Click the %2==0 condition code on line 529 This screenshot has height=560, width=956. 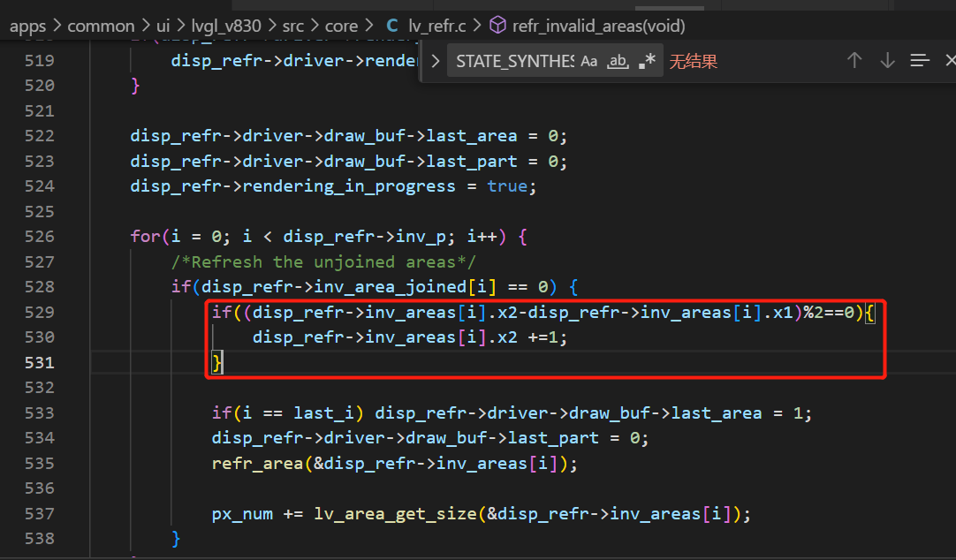point(829,313)
